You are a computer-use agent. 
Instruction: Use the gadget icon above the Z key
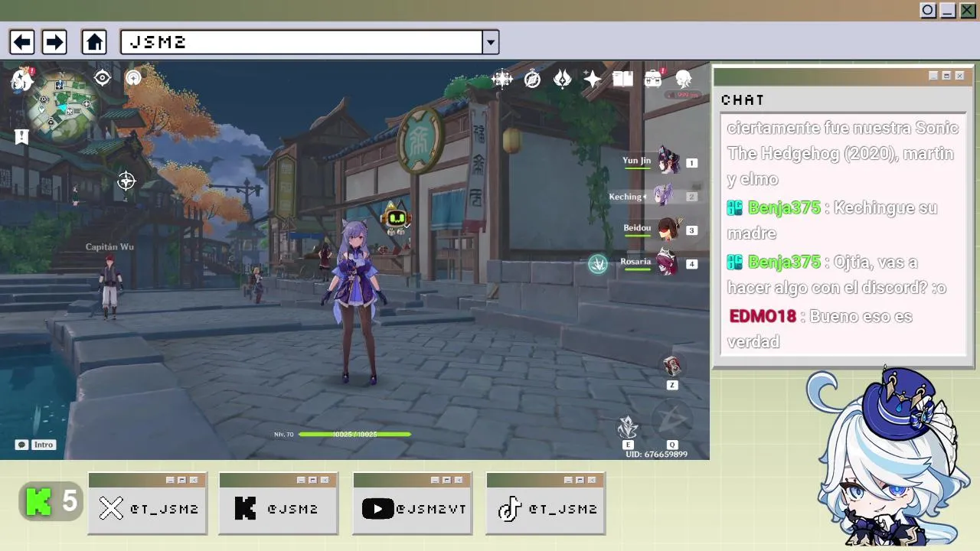[671, 366]
